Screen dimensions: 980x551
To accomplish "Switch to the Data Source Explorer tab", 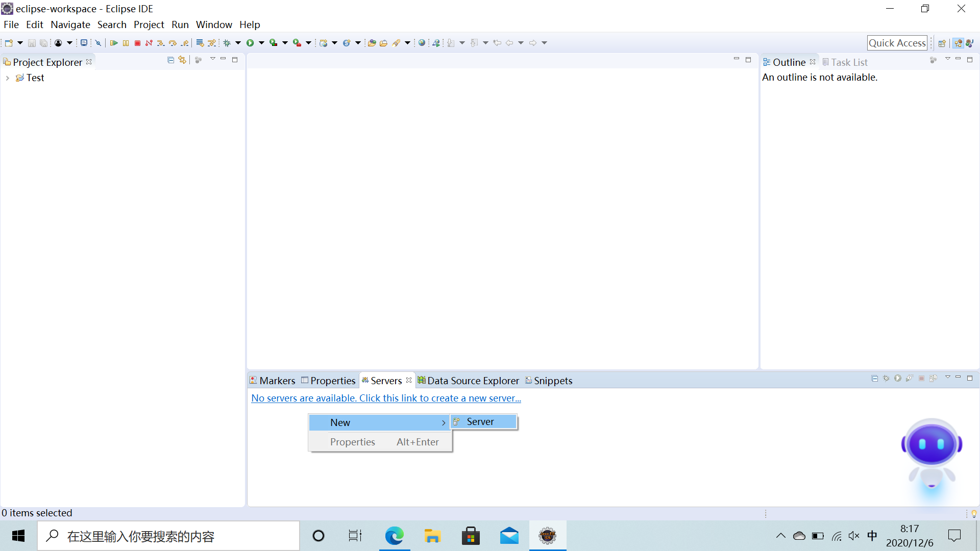I will click(473, 381).
